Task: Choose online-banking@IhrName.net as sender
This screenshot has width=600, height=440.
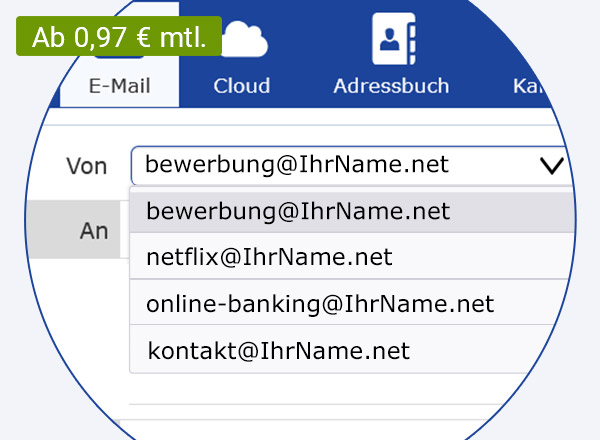Action: click(x=350, y=303)
